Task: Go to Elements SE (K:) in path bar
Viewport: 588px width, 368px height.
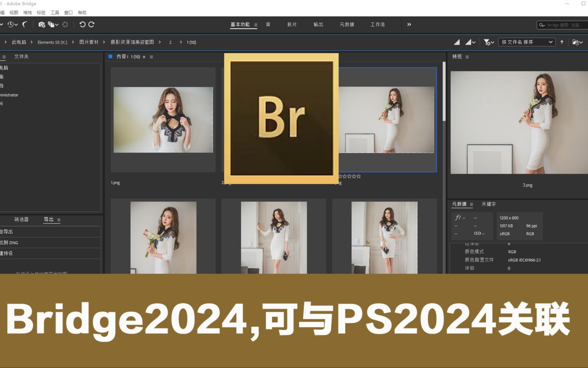Action: coord(52,42)
